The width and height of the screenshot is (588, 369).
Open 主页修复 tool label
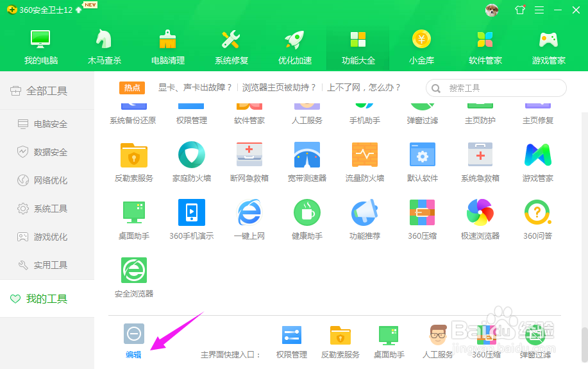pyautogui.click(x=538, y=121)
